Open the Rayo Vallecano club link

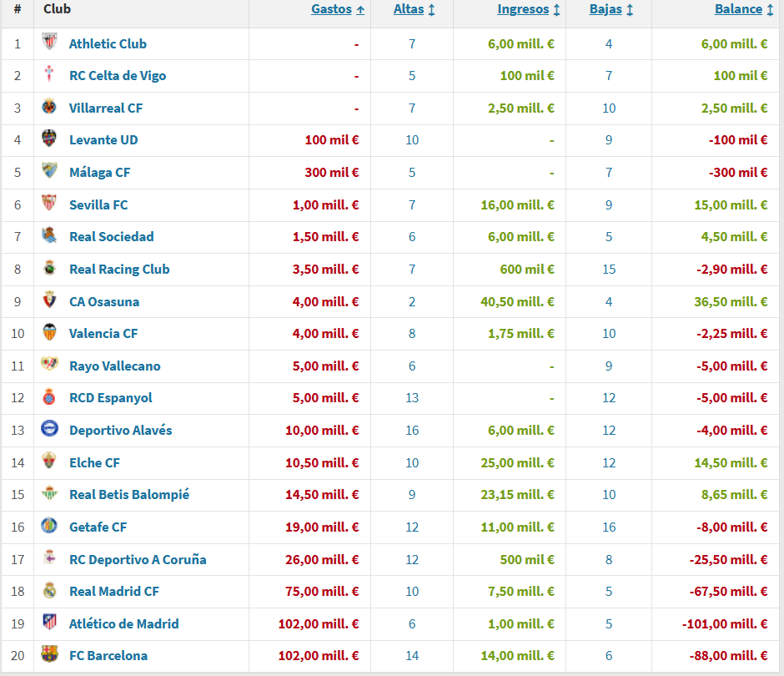114,366
